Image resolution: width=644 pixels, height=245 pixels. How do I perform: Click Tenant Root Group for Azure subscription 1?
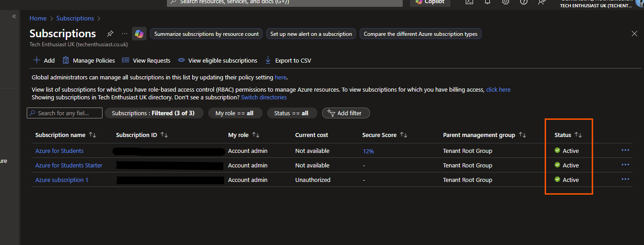[x=468, y=180]
